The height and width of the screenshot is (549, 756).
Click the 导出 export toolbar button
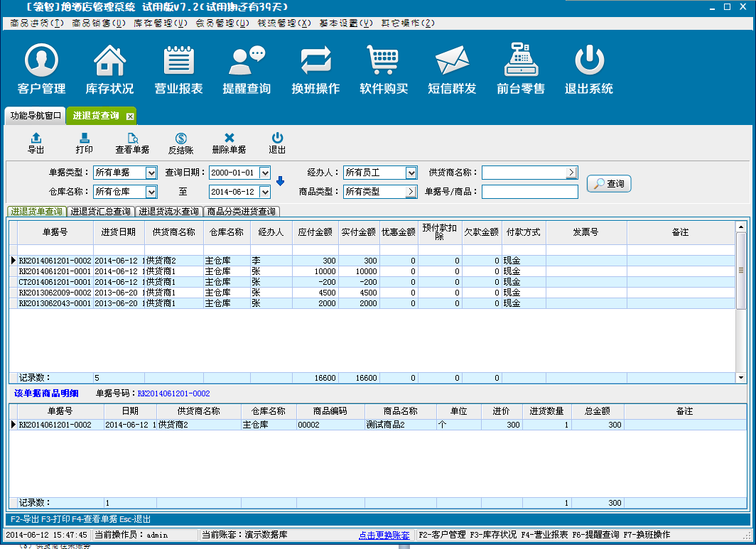coord(36,143)
